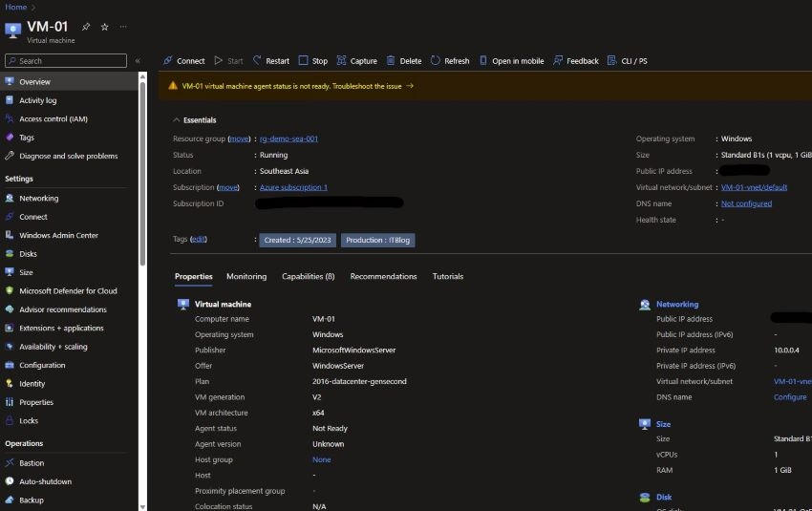The height and width of the screenshot is (511, 812).
Task: Click the Networking icon in the sidebar
Action: [x=10, y=198]
